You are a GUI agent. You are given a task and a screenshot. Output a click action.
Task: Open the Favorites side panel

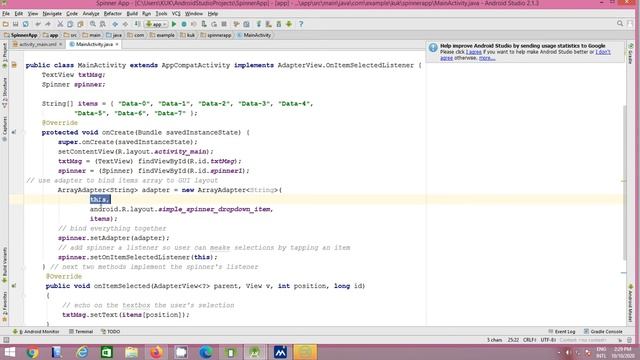click(x=4, y=306)
